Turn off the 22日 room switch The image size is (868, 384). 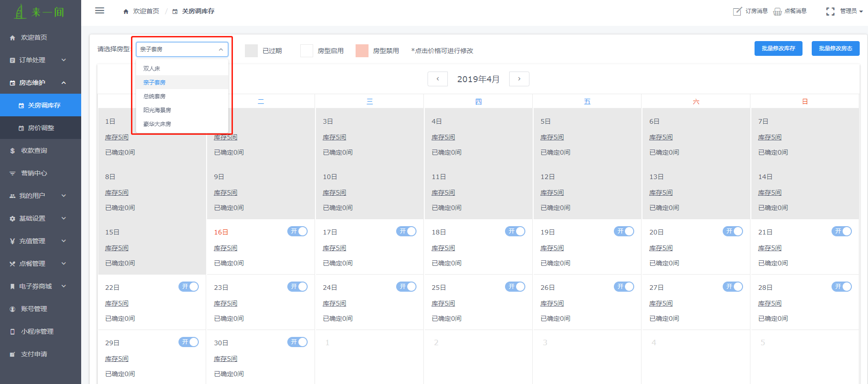[x=188, y=287]
